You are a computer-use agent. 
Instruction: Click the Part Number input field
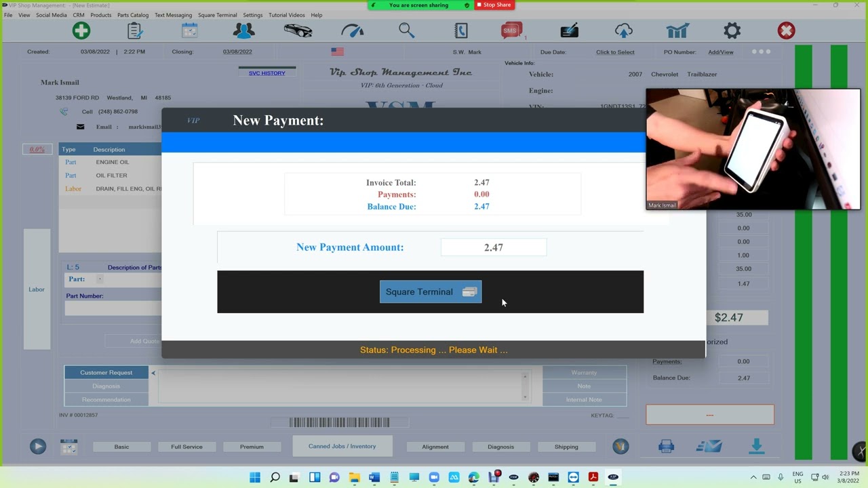pyautogui.click(x=113, y=308)
